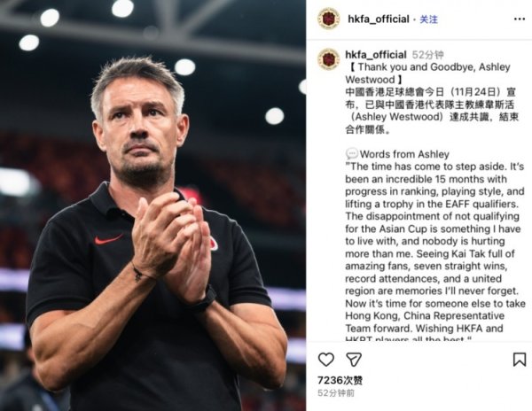The image size is (532, 411).
Task: Select the cut-off last line of the caption
Action: click(x=408, y=338)
